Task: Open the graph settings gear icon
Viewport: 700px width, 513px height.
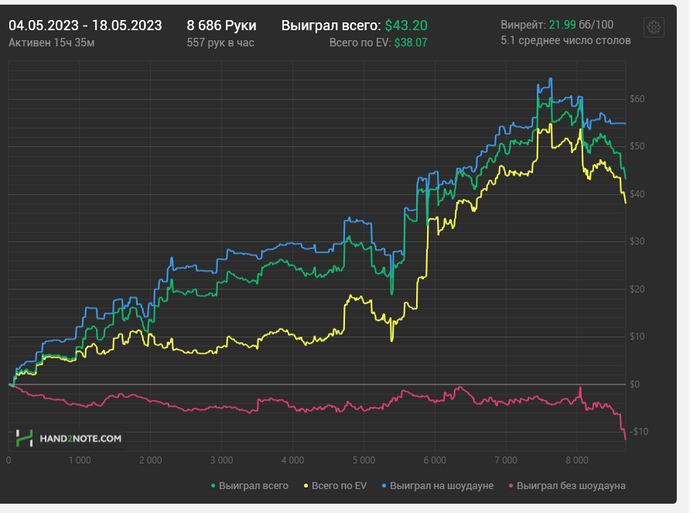Action: point(654,28)
